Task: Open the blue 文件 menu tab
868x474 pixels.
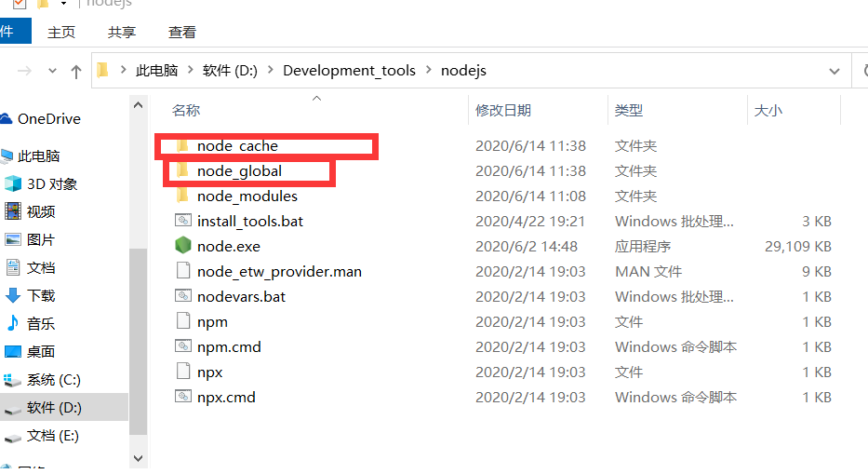Action: tap(14, 31)
